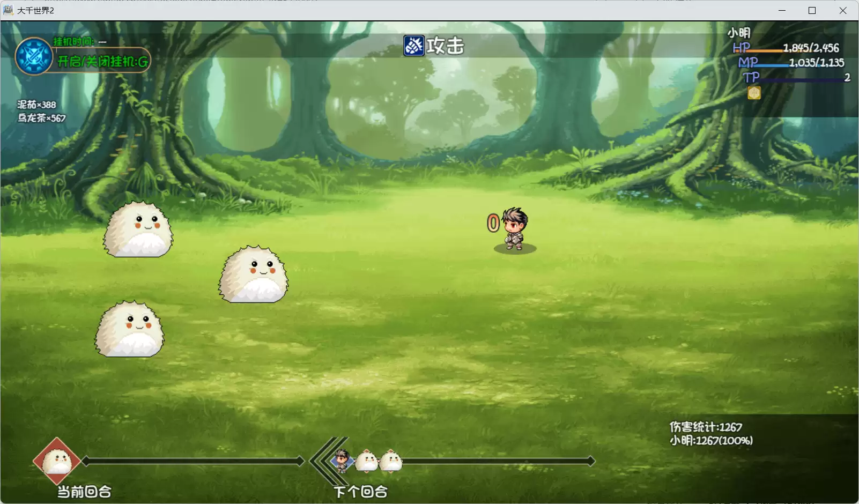Click the 乌龙茶×567 item drop entry
The height and width of the screenshot is (504, 859).
point(41,118)
